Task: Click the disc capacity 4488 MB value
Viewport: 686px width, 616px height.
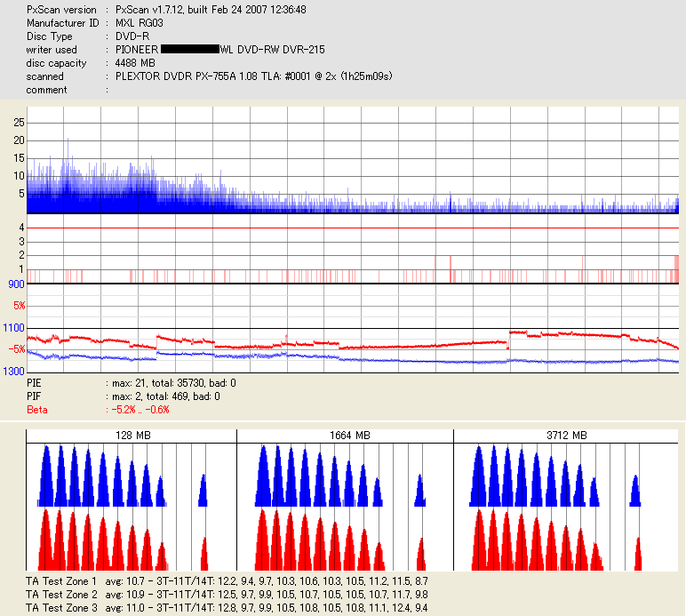Action: pos(135,63)
